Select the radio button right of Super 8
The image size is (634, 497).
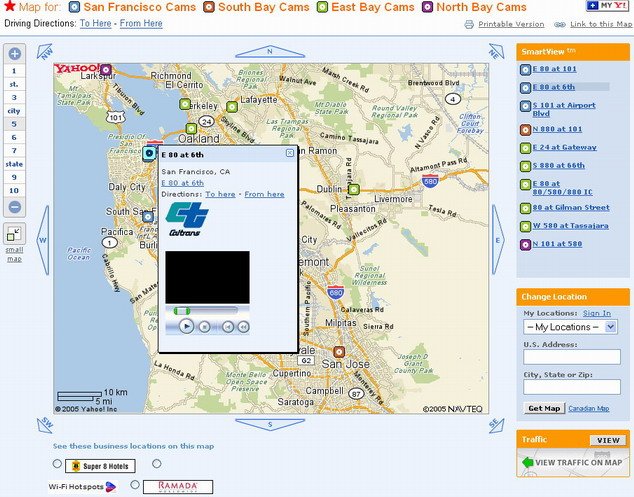157,463
